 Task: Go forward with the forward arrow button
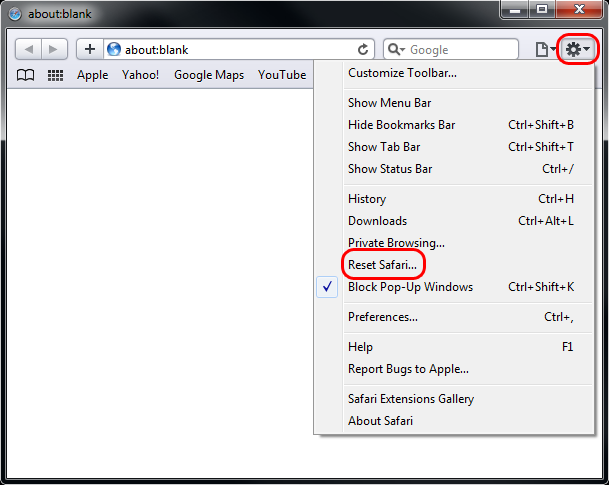[x=54, y=49]
